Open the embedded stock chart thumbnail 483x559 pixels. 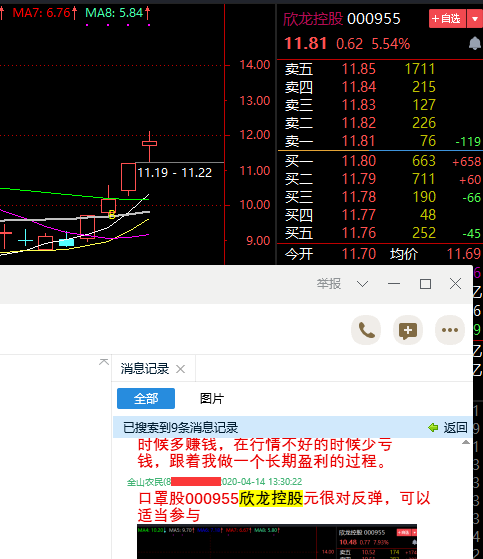coord(277,542)
